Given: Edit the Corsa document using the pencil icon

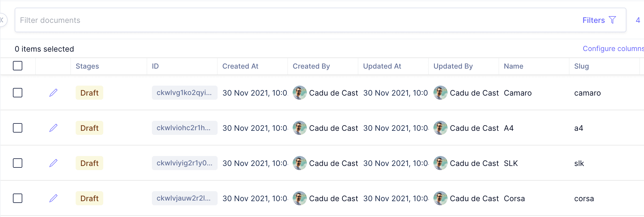Looking at the screenshot, I should (x=53, y=198).
